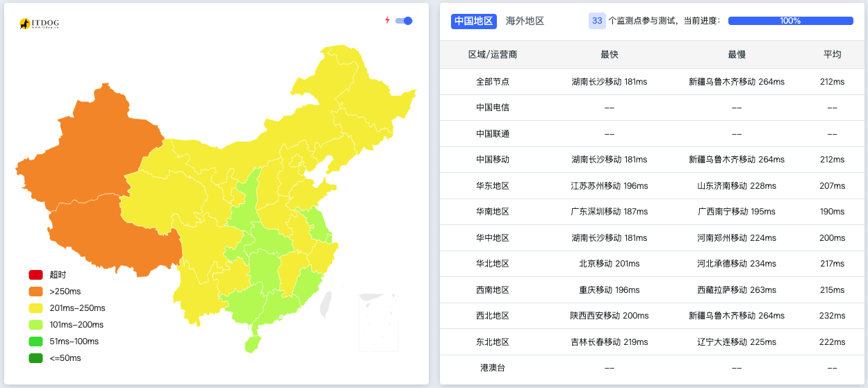Click the 最慢 column header
The image size is (868, 388).
click(737, 55)
